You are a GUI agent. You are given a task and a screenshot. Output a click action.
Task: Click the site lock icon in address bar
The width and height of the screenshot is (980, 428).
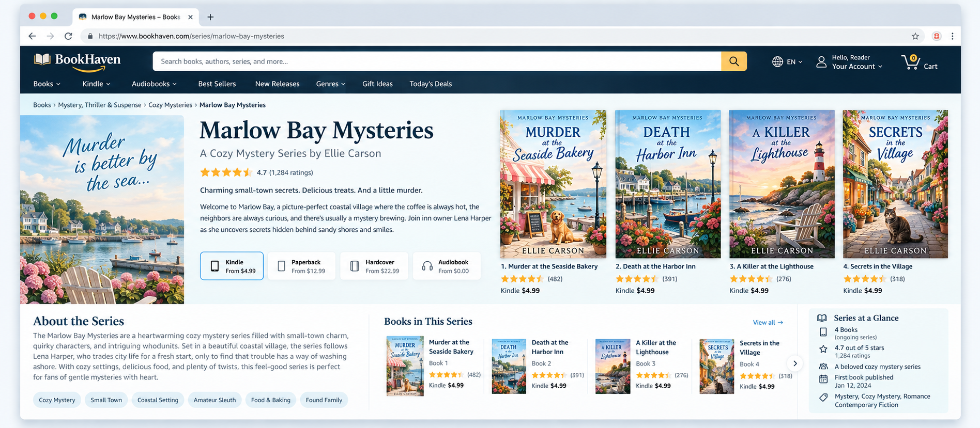tap(90, 36)
